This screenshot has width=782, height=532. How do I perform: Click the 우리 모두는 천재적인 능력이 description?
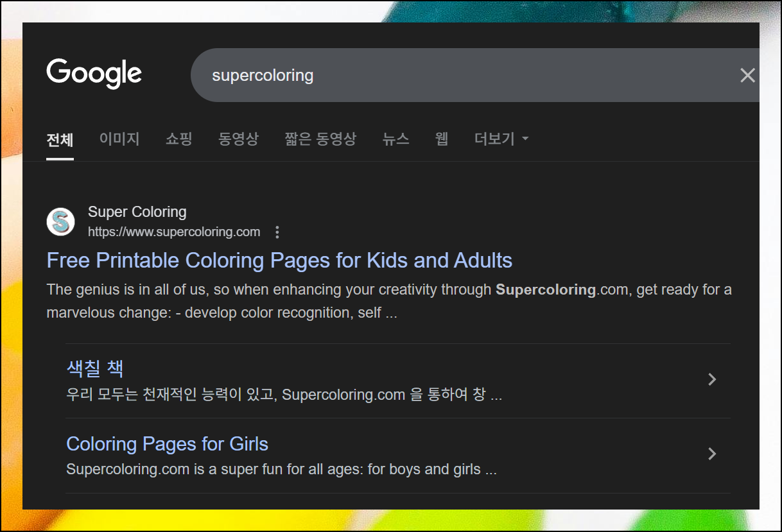click(284, 395)
